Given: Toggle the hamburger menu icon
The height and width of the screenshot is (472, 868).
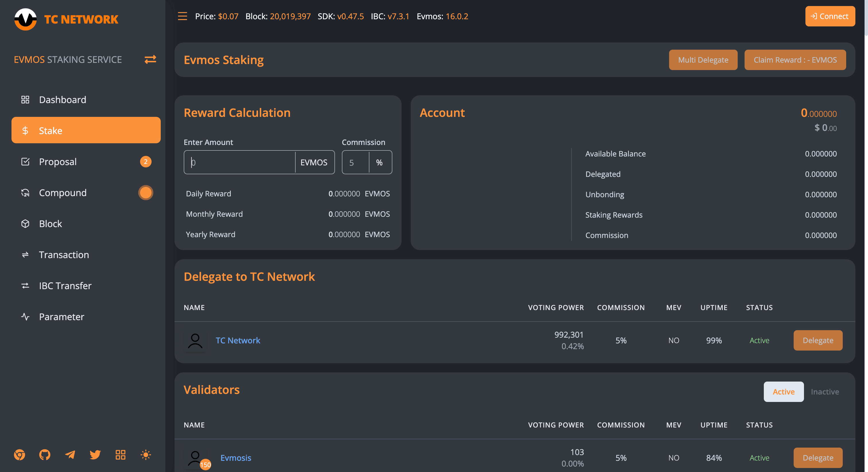Looking at the screenshot, I should (182, 16).
